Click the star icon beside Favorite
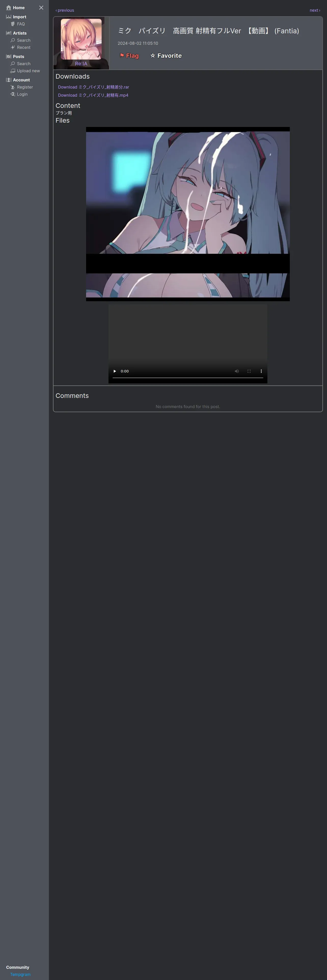The height and width of the screenshot is (980, 327). point(153,55)
